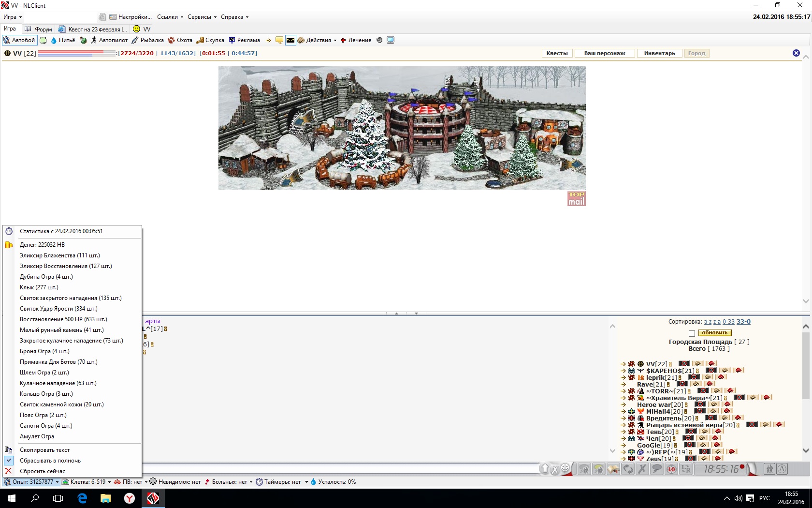Open the Ссылки menu
The image size is (812, 508).
pos(170,17)
